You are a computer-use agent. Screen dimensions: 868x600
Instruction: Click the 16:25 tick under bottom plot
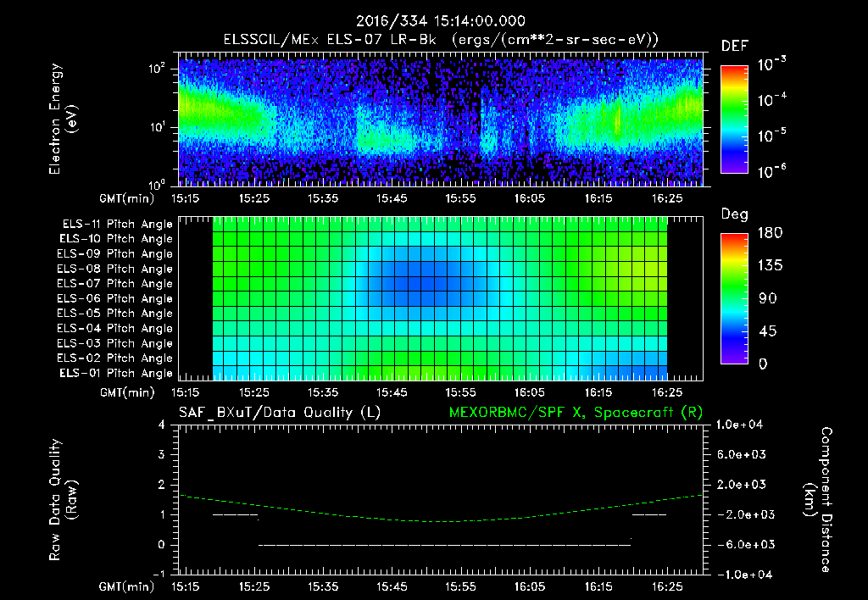coord(667,586)
